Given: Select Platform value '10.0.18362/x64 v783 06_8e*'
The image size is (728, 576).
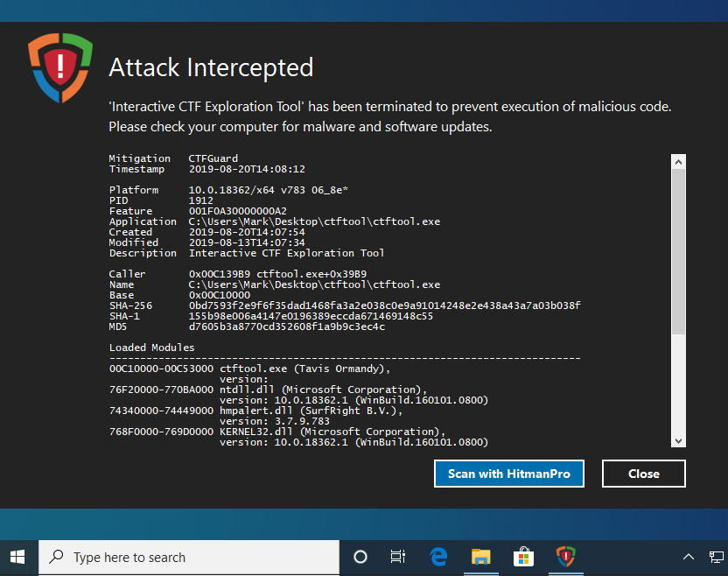Looking at the screenshot, I should pyautogui.click(x=269, y=190).
